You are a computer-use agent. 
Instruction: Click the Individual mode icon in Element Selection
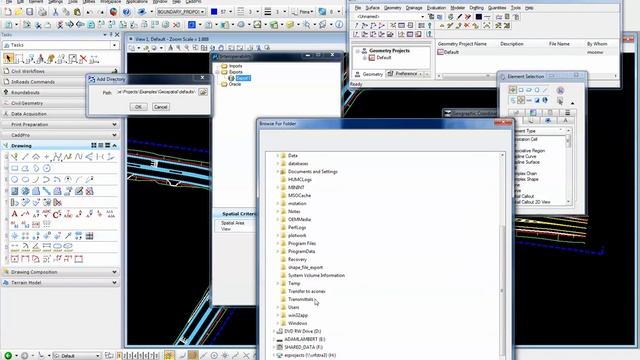tap(513, 90)
